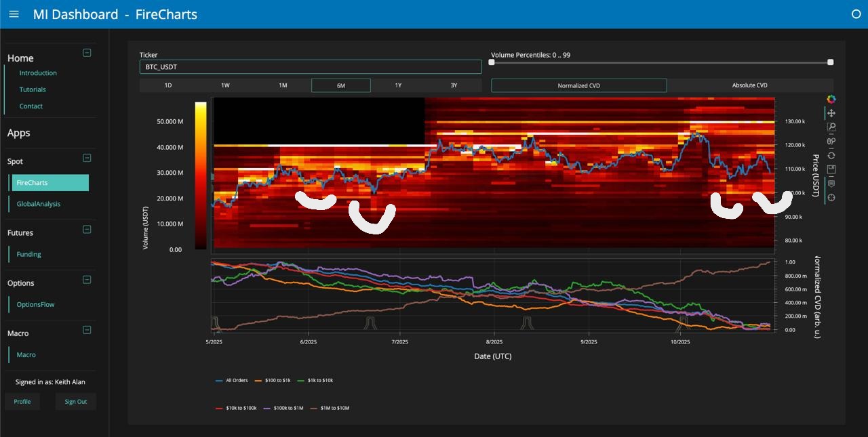Open the Tutorials link
This screenshot has width=868, height=437.
(x=33, y=89)
